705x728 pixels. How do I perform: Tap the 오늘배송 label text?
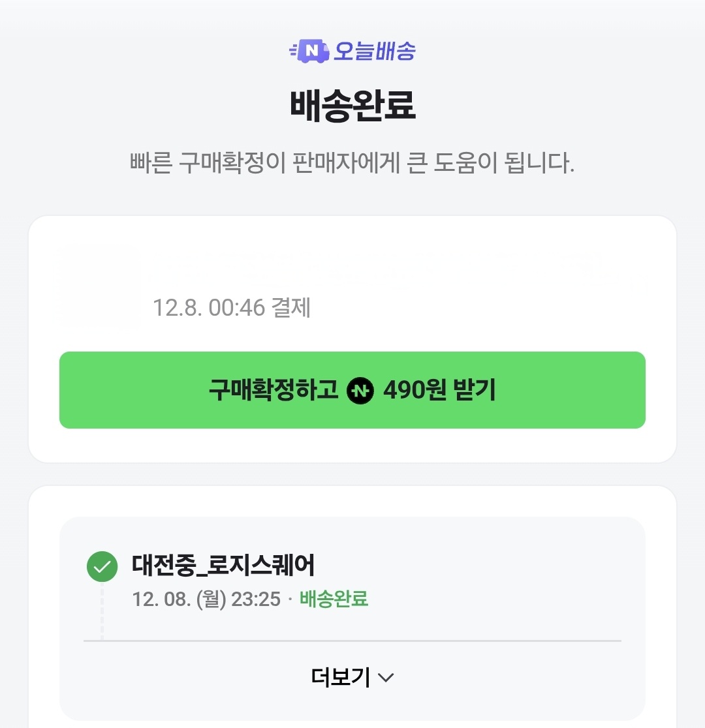coord(374,51)
